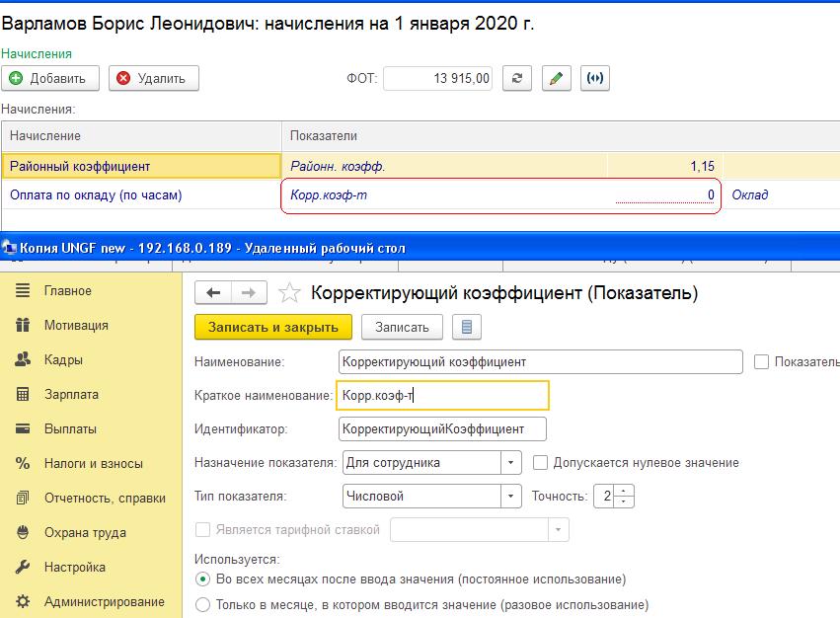Click the broadcast signal icon button
The image size is (840, 618).
[x=593, y=79]
